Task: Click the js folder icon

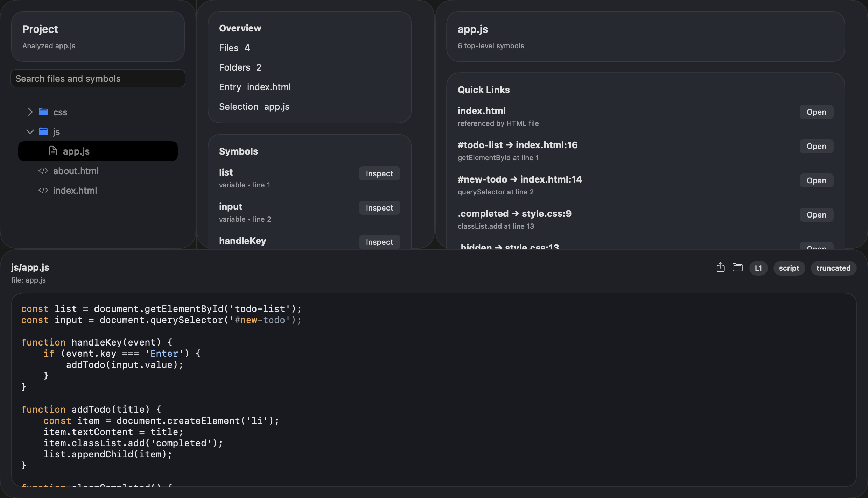Action: (43, 131)
